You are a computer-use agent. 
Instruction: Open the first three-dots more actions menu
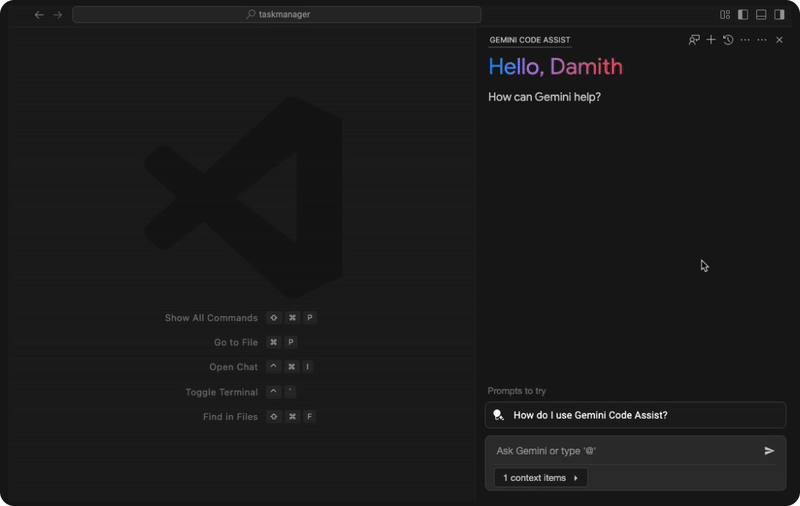745,40
